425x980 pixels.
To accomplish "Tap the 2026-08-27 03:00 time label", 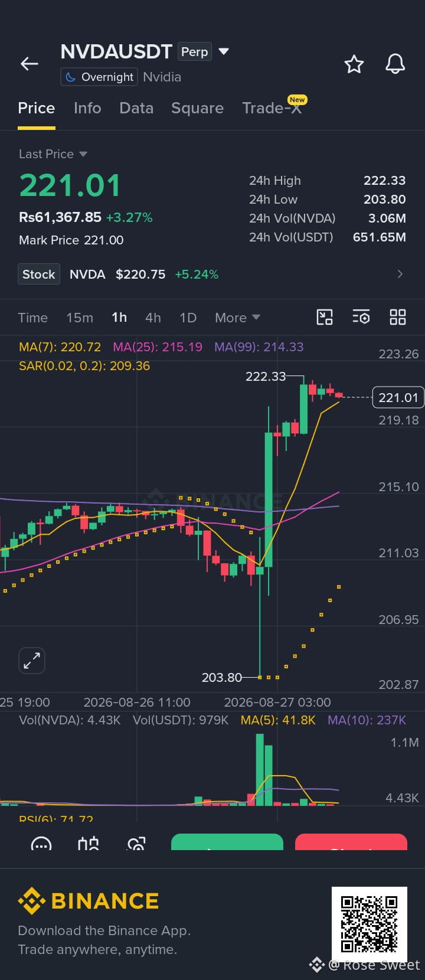I will 277,703.
